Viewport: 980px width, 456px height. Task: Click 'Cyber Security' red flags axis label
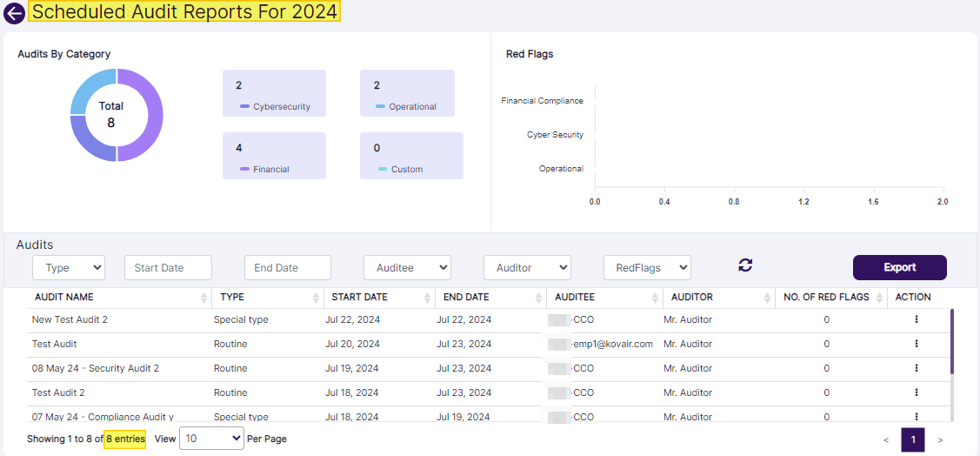point(555,135)
